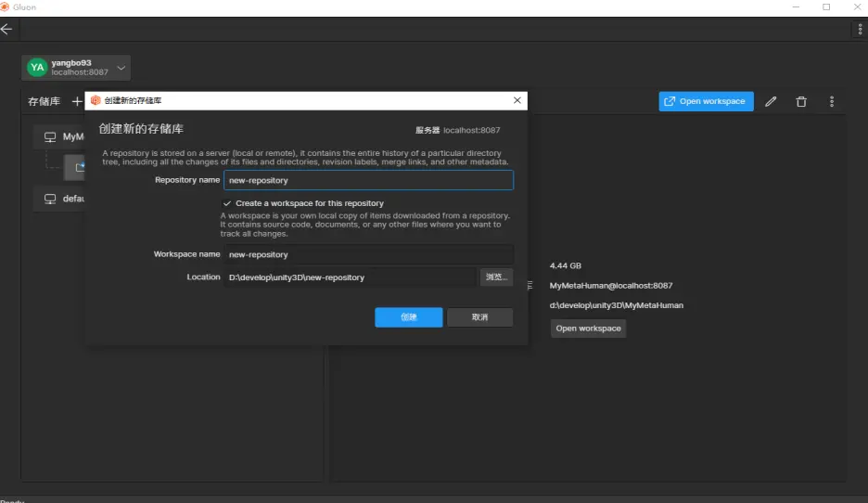This screenshot has width=868, height=503.
Task: Click the monitor icon beside MyM repository
Action: tap(50, 137)
